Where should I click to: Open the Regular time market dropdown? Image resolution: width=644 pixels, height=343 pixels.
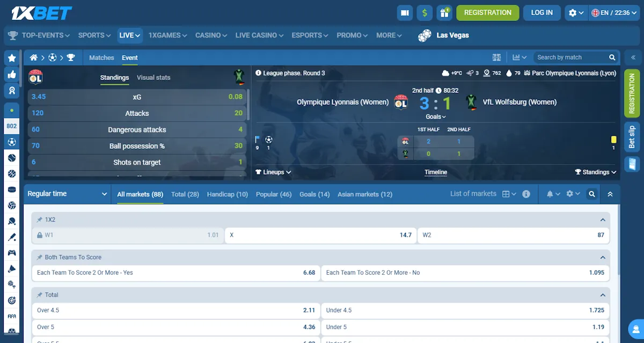[68, 194]
